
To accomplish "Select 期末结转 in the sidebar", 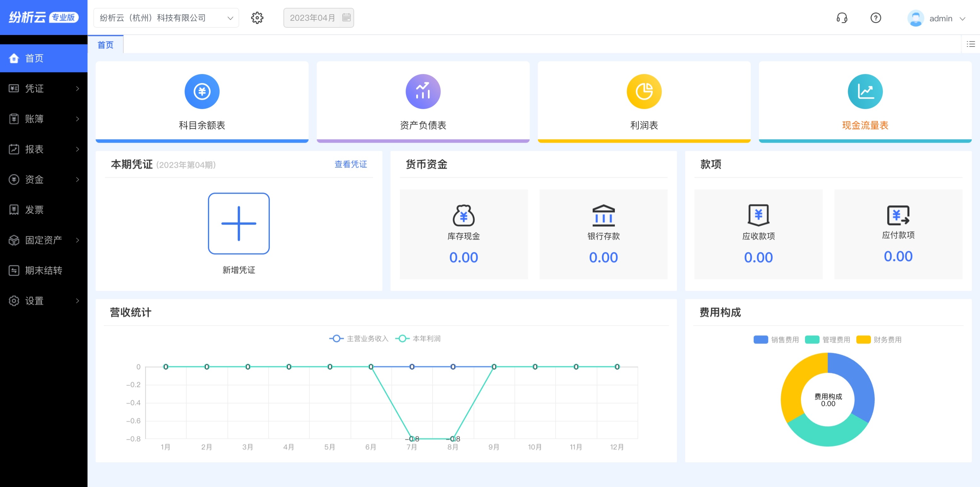I will [x=44, y=270].
